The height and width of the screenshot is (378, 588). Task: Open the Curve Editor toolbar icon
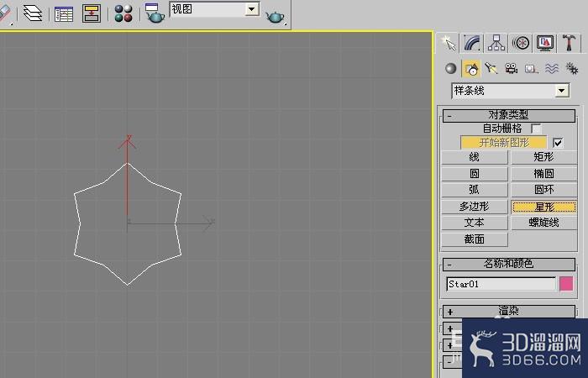click(x=64, y=14)
